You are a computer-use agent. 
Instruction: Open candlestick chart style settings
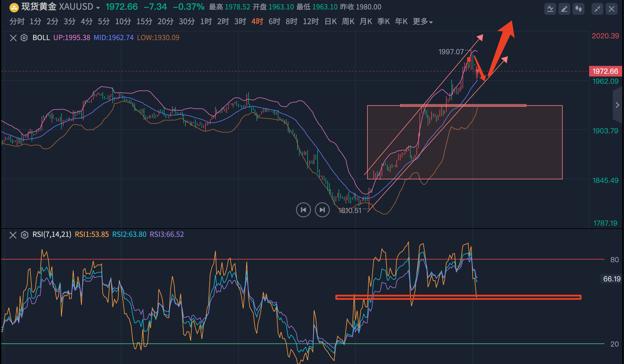point(579,9)
